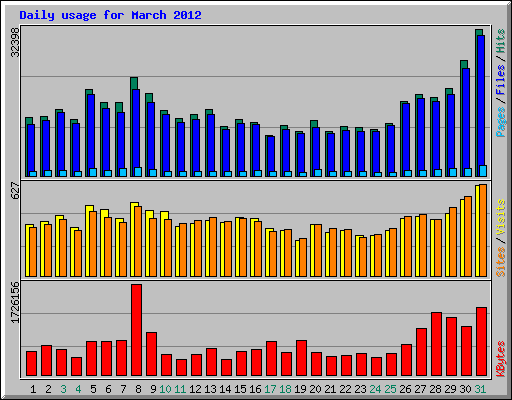Click the orange sites bar for day 13

point(213,247)
